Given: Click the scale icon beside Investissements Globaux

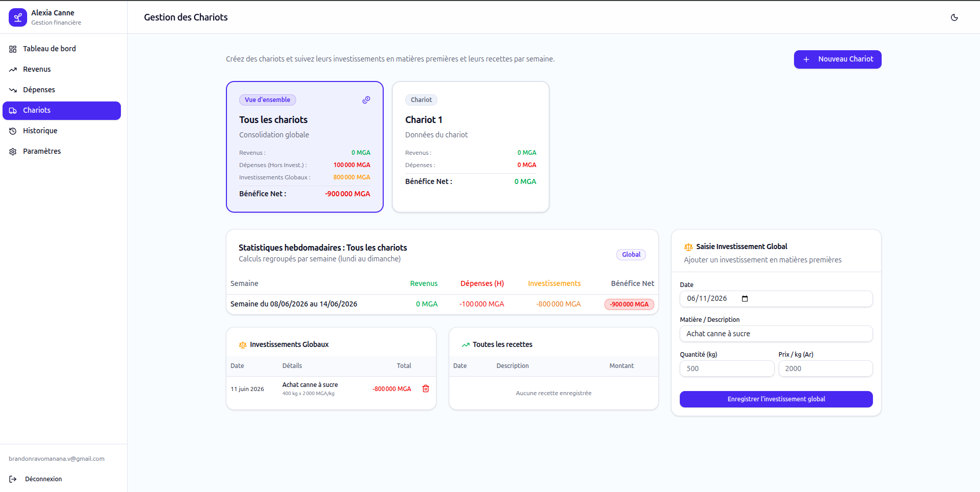Looking at the screenshot, I should [x=243, y=345].
